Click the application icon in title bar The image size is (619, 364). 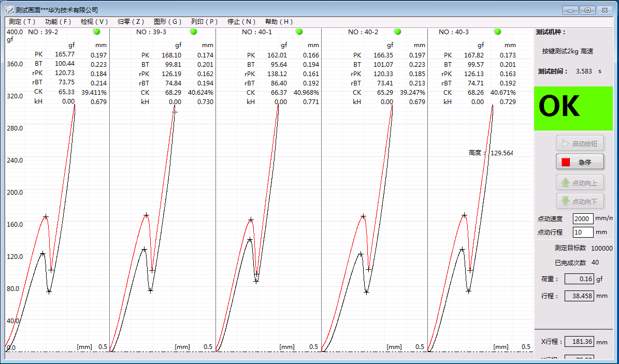click(x=9, y=10)
